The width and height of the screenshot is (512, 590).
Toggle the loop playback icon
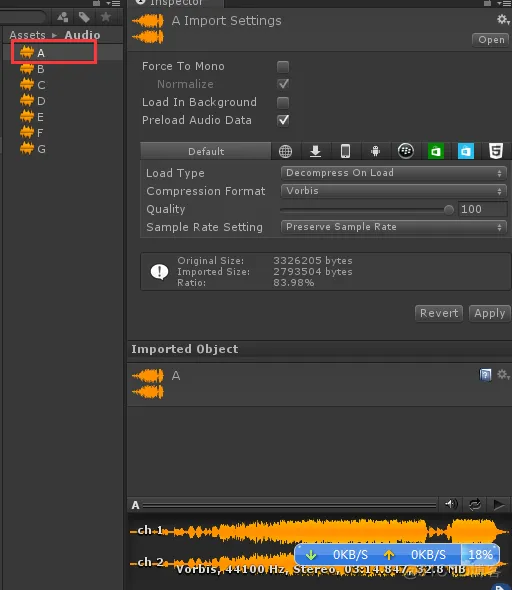pos(475,504)
